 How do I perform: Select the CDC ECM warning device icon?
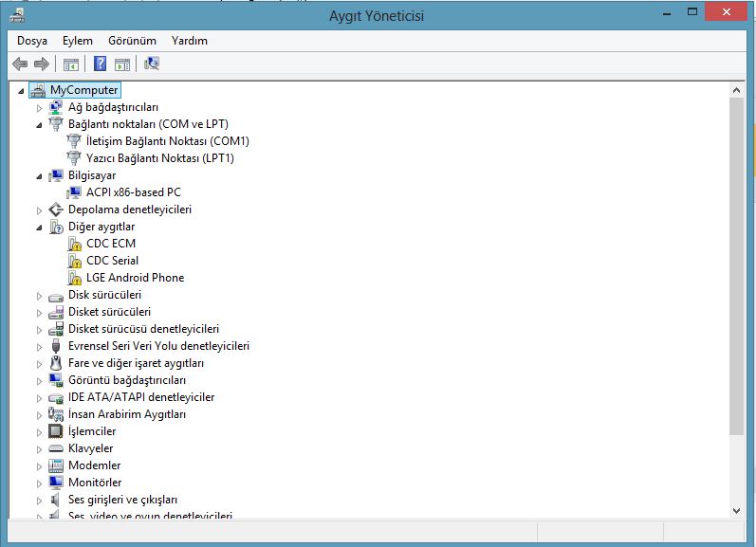(75, 244)
